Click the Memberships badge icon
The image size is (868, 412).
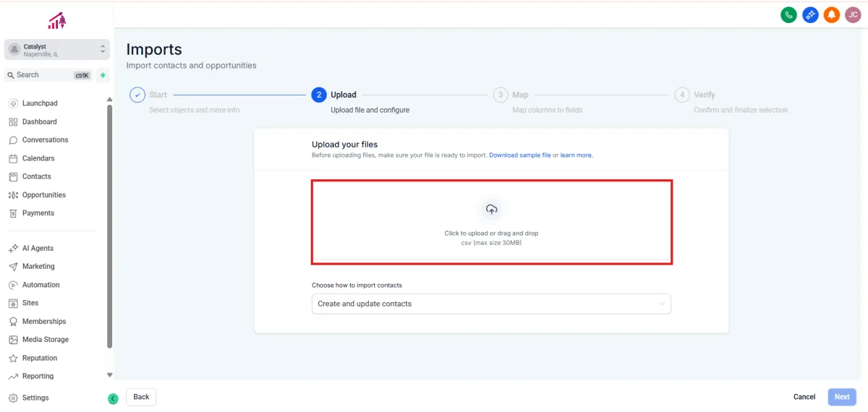pyautogui.click(x=13, y=322)
